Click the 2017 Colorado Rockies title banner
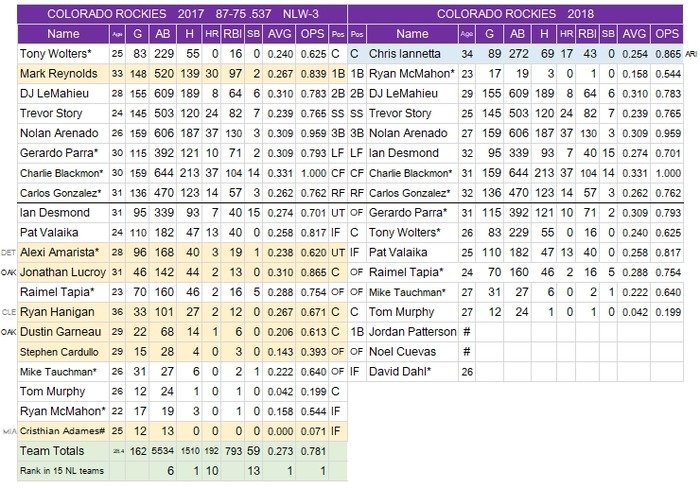700x489 pixels. tap(182, 14)
